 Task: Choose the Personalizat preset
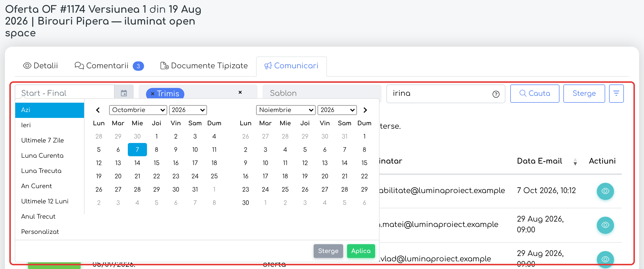pos(49,232)
